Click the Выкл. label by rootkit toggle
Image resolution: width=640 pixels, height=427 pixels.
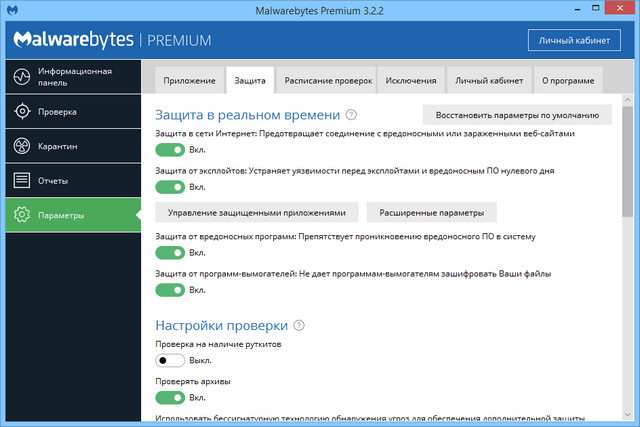coord(200,360)
